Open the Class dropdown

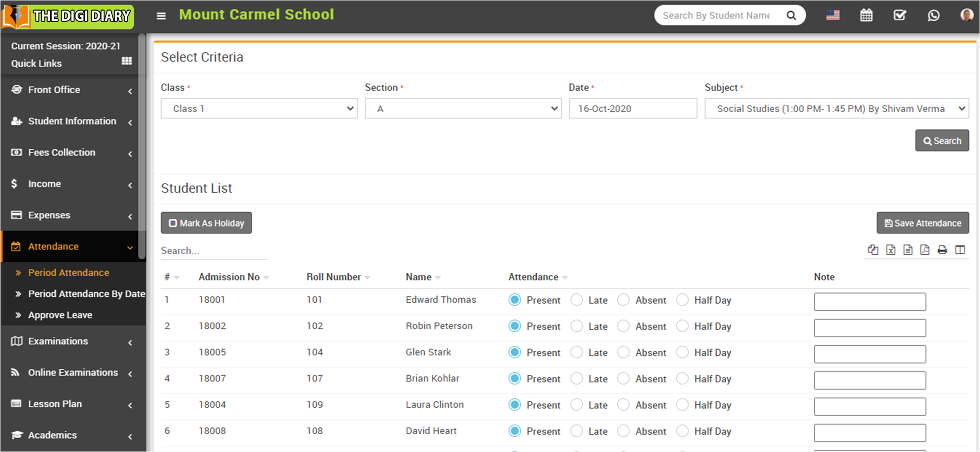[x=259, y=109]
